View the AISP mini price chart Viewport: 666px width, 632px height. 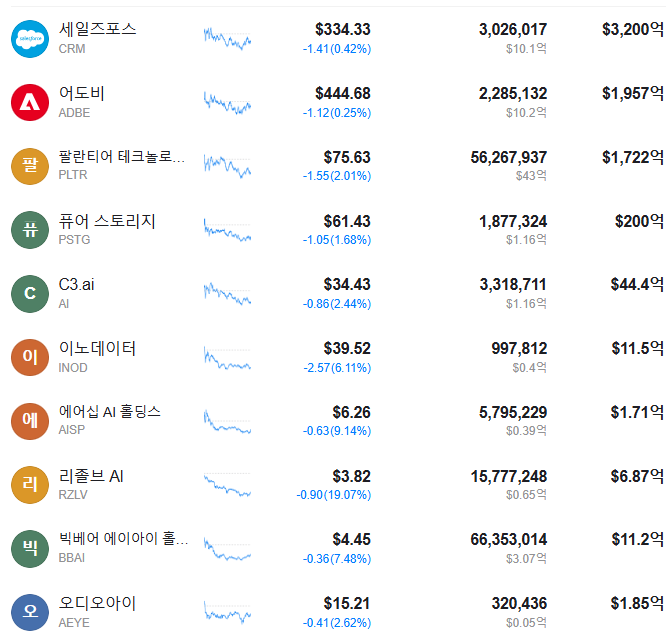tap(227, 421)
